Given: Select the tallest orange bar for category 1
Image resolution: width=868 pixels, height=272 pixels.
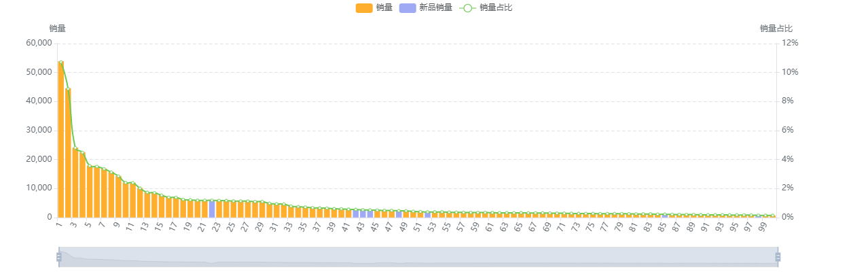Looking at the screenshot, I should tap(60, 139).
